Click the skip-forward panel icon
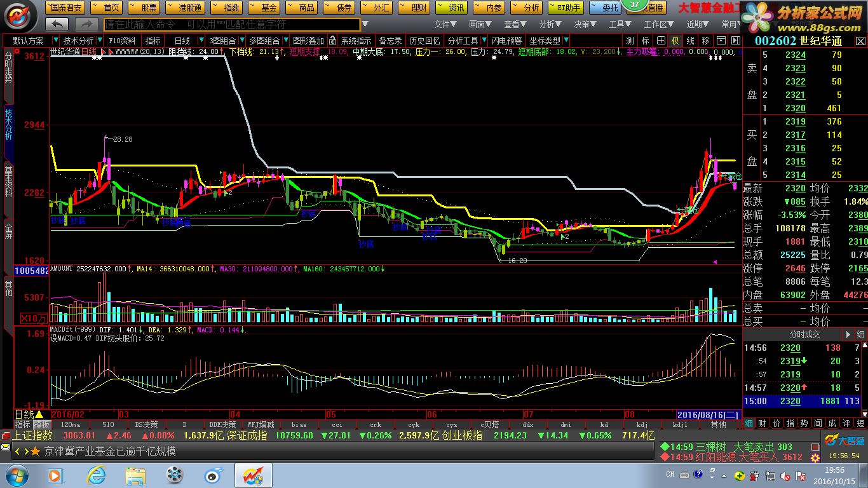 pyautogui.click(x=736, y=41)
